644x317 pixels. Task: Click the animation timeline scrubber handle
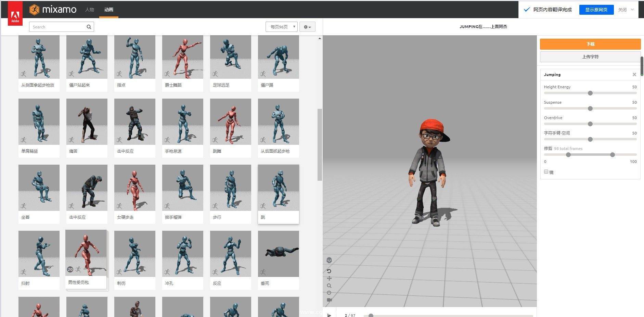pos(371,315)
